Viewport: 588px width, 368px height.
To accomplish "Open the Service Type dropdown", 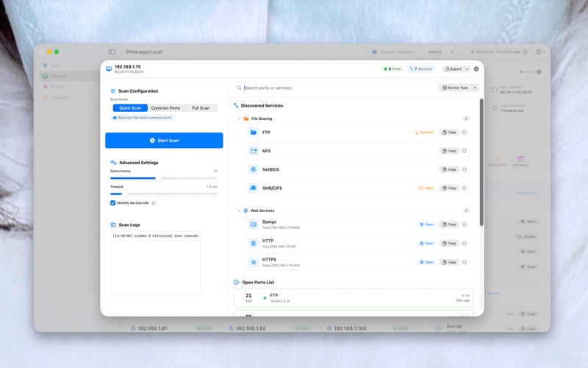I will click(x=459, y=88).
